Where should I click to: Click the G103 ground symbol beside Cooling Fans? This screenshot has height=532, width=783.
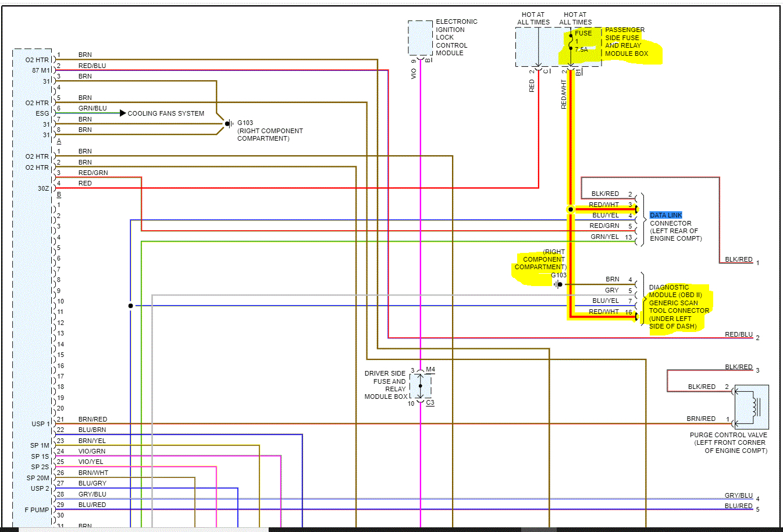coord(228,124)
